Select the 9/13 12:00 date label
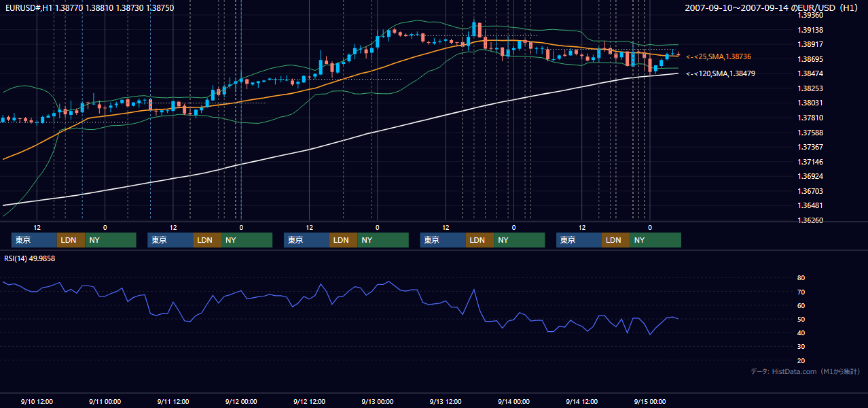Viewport: 868px width, 408px height. (x=446, y=401)
